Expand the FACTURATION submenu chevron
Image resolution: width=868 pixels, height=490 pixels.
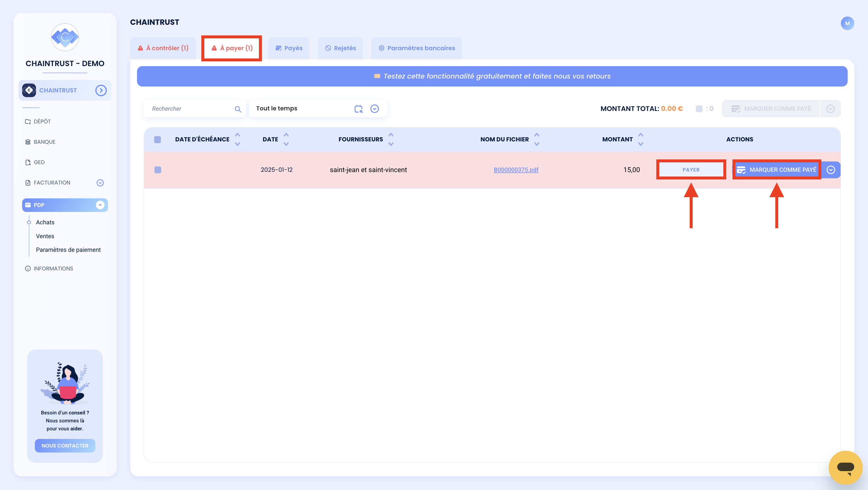click(x=100, y=183)
